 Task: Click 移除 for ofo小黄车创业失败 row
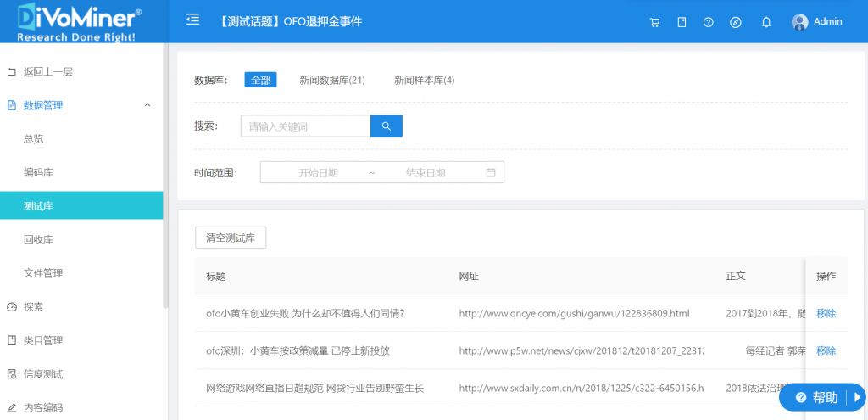click(826, 314)
